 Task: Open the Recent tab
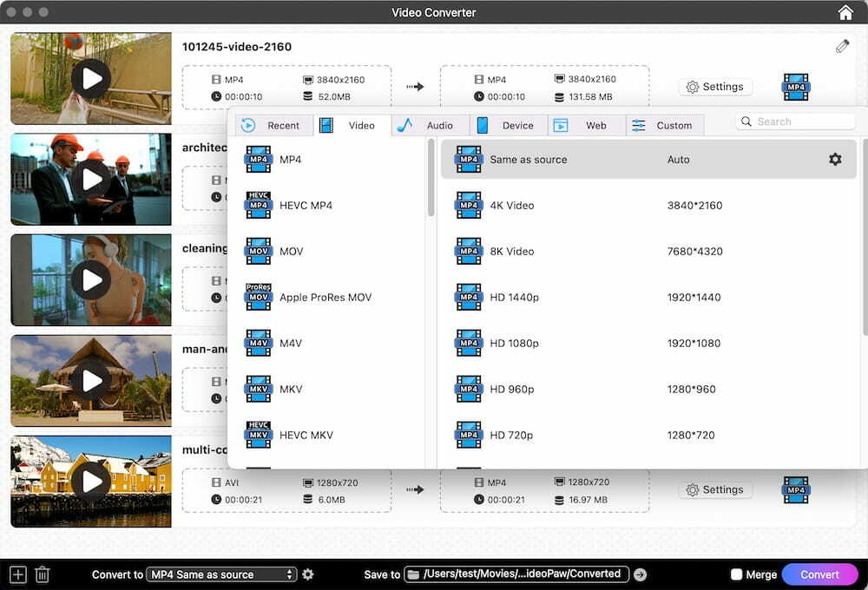click(273, 126)
